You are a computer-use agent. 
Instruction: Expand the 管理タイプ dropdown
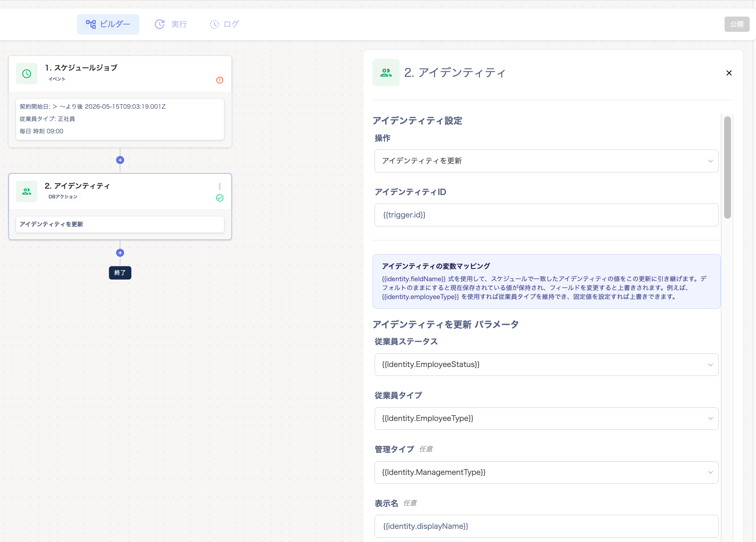point(546,472)
